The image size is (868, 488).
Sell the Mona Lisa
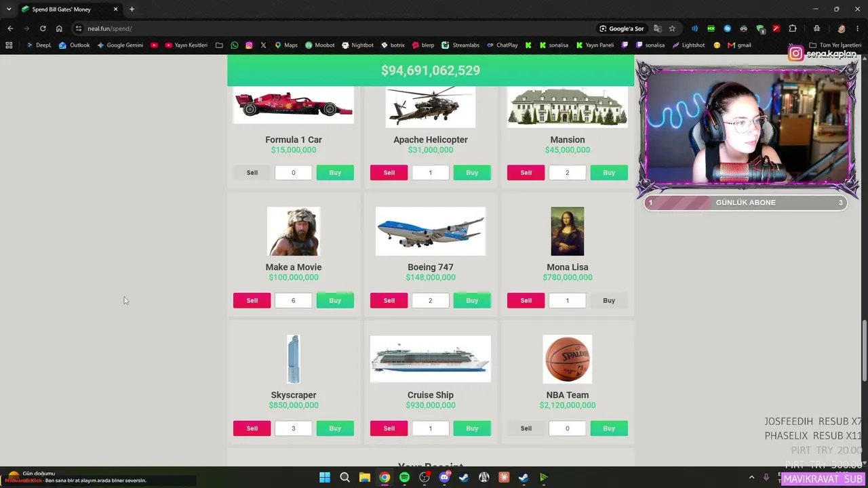click(x=526, y=300)
